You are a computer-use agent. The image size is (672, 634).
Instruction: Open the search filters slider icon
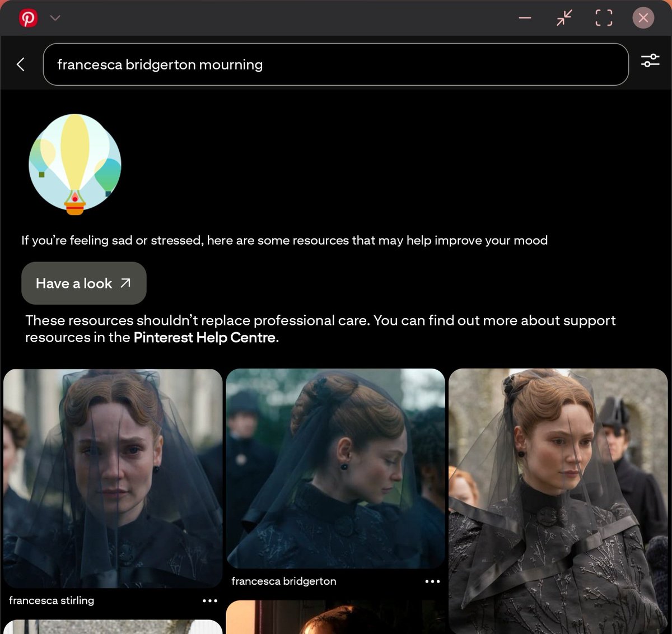click(x=650, y=60)
